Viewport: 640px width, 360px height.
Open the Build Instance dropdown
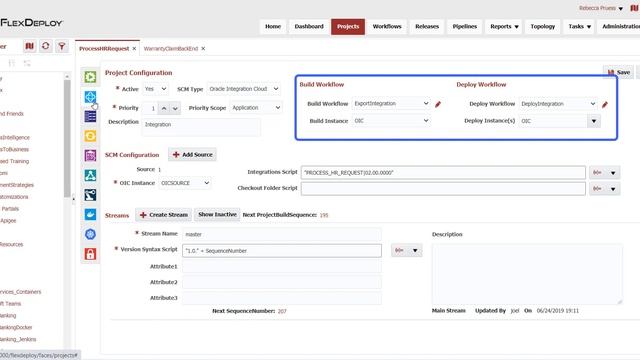tap(391, 120)
